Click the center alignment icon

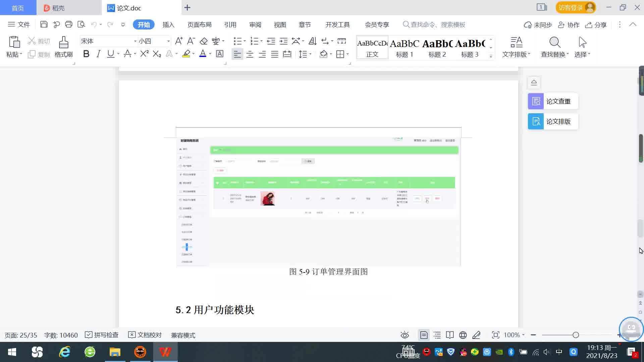[x=250, y=54]
